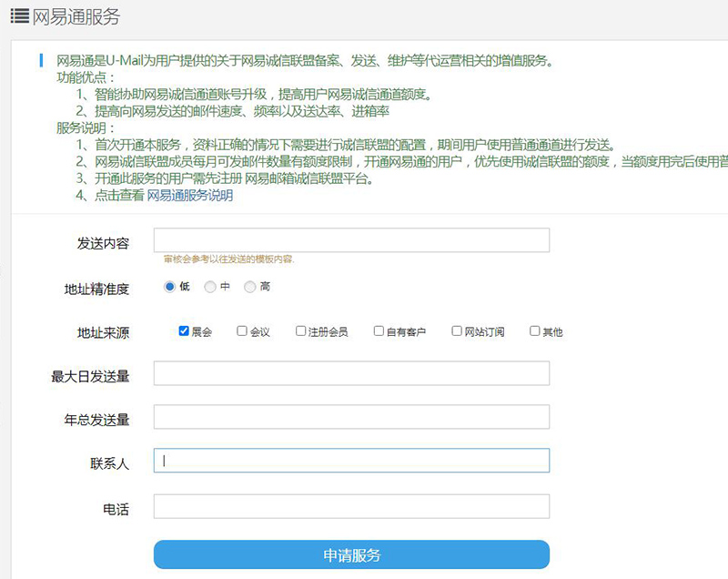Tick the 其他 checkbox
The width and height of the screenshot is (728, 579).
[535, 331]
